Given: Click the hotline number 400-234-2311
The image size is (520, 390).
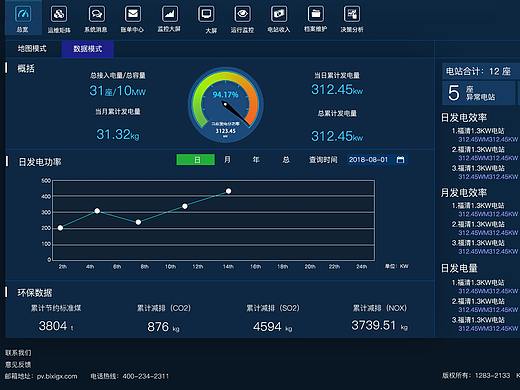Looking at the screenshot, I should tap(146, 376).
